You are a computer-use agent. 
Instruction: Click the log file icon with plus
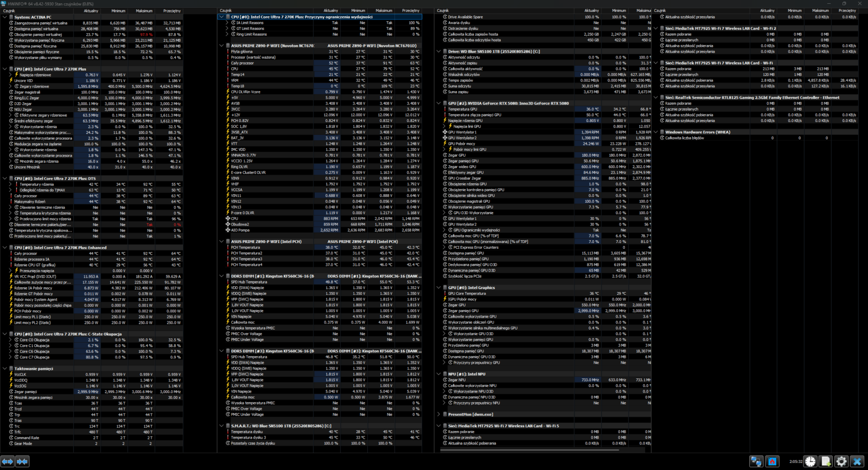pos(826,461)
